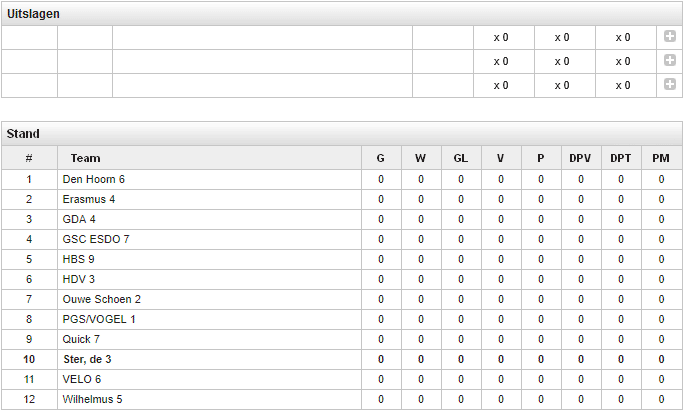Viewport: 684px width, 411px height.
Task: Open the Stand panel header
Action: (x=342, y=134)
